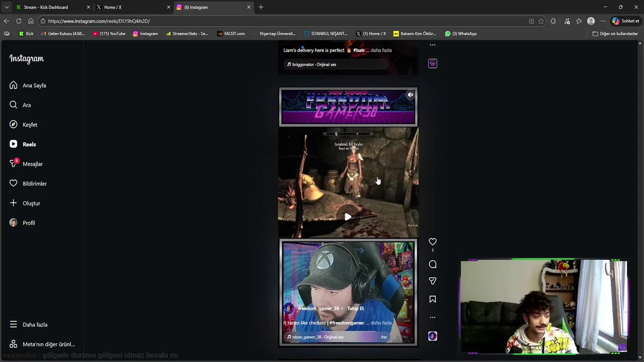Expand Liam's delivery caption daha fazla
644x362 pixels.
click(x=381, y=50)
